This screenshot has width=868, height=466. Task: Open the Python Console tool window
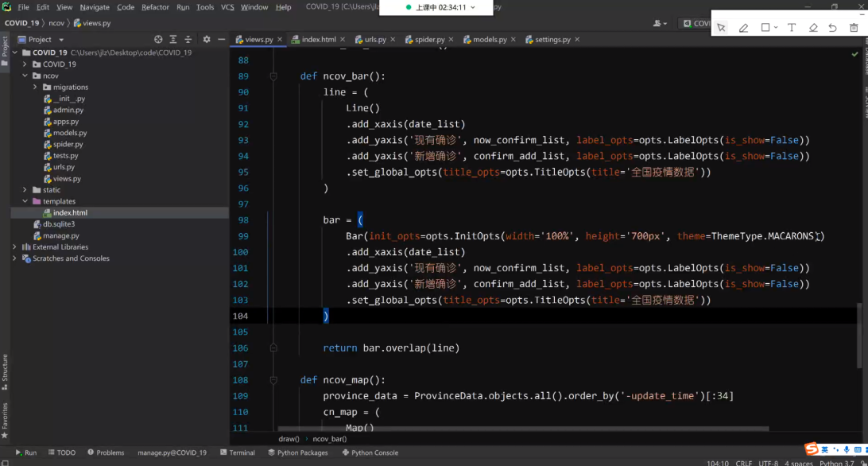[x=370, y=452]
